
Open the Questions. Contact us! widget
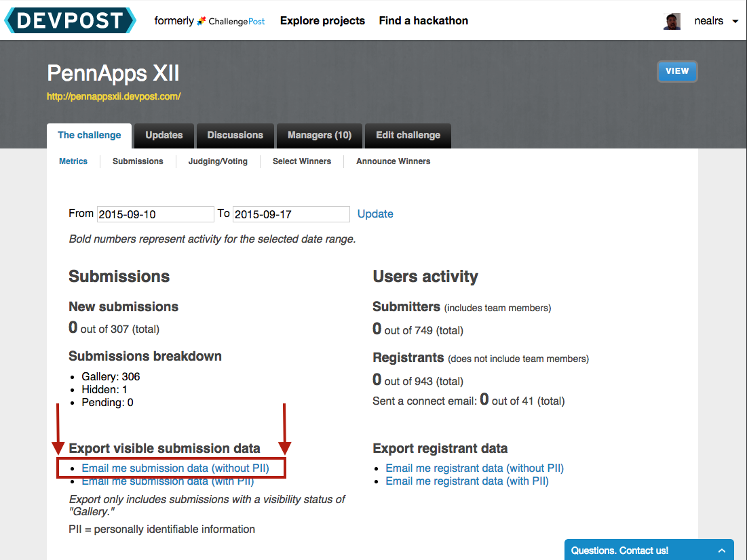[x=649, y=550]
